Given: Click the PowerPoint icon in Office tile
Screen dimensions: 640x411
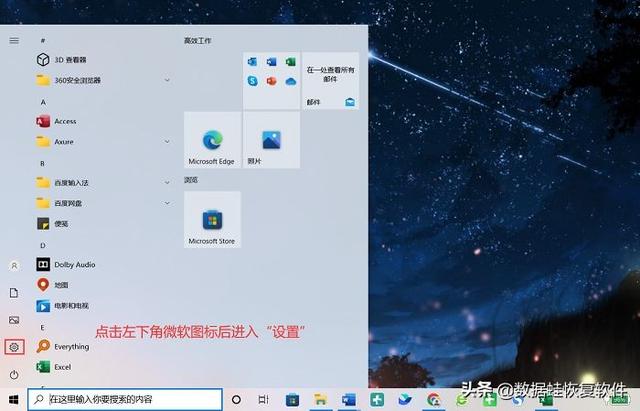Looking at the screenshot, I should [271, 81].
